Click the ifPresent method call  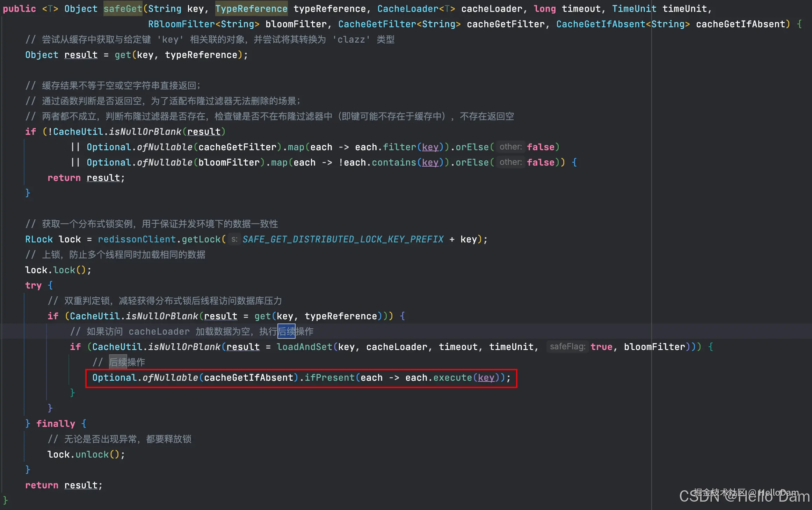(329, 378)
